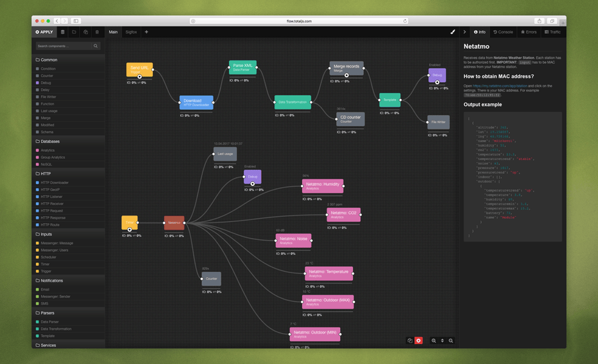Select the green Template node on the canvas
This screenshot has width=598, height=364.
390,100
